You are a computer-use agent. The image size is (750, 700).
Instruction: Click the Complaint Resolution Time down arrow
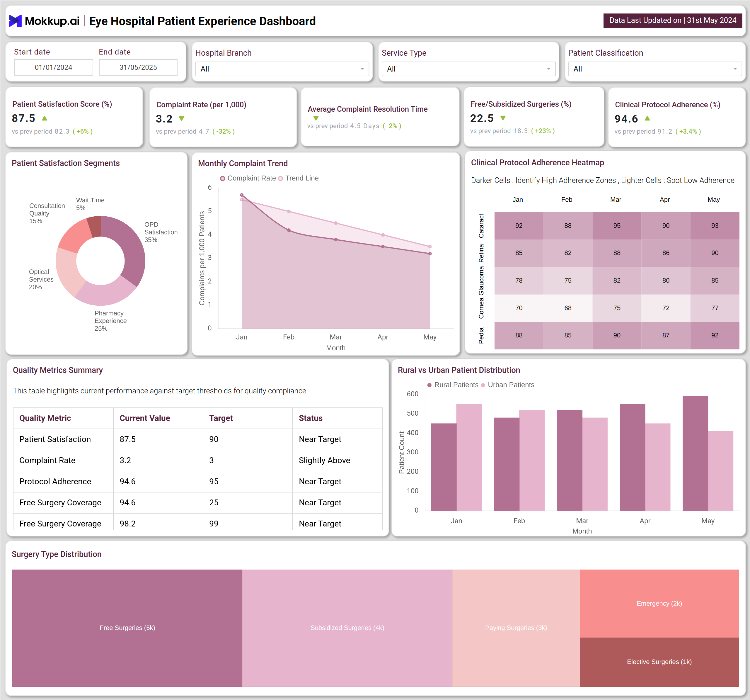(316, 118)
